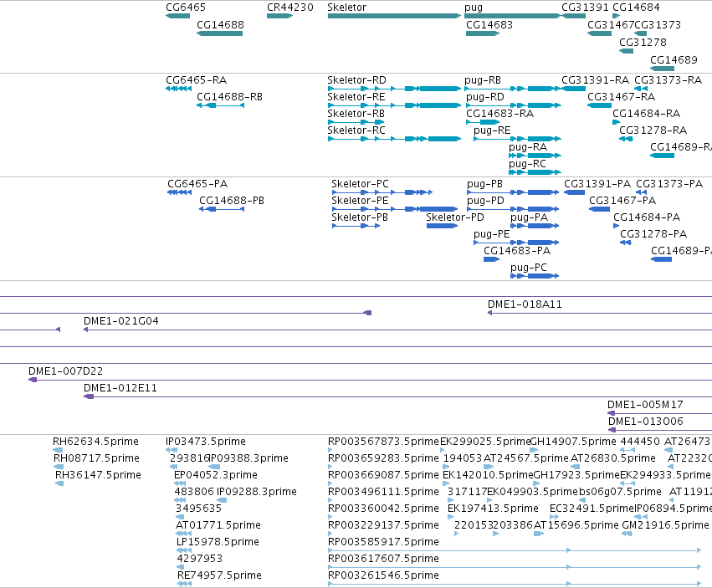Select the RH62634.5prime EST label
712x588 pixels.
(96, 442)
